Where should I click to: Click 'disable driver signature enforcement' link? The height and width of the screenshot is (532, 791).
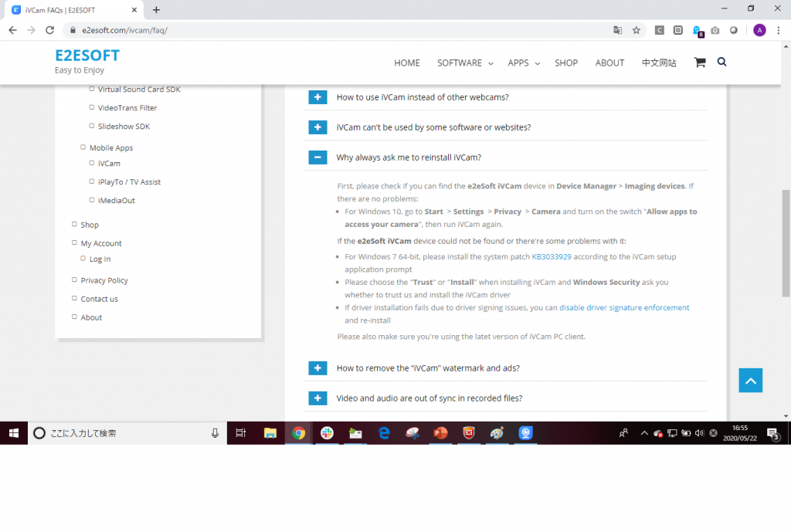pyautogui.click(x=624, y=307)
